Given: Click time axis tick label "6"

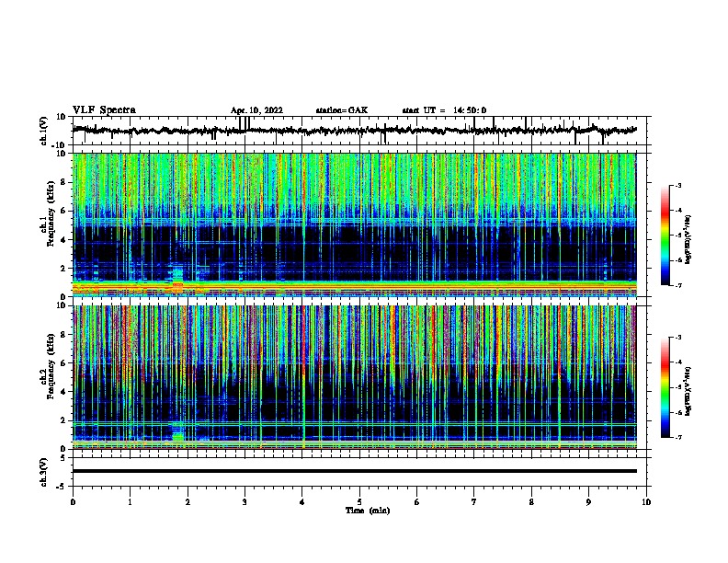Looking at the screenshot, I should tap(417, 501).
